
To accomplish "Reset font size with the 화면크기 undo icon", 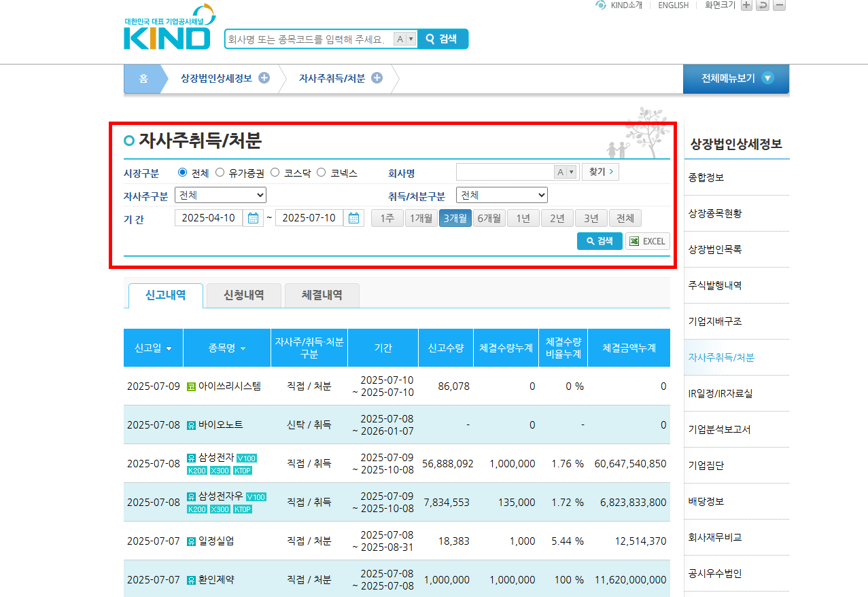I will tap(763, 5).
